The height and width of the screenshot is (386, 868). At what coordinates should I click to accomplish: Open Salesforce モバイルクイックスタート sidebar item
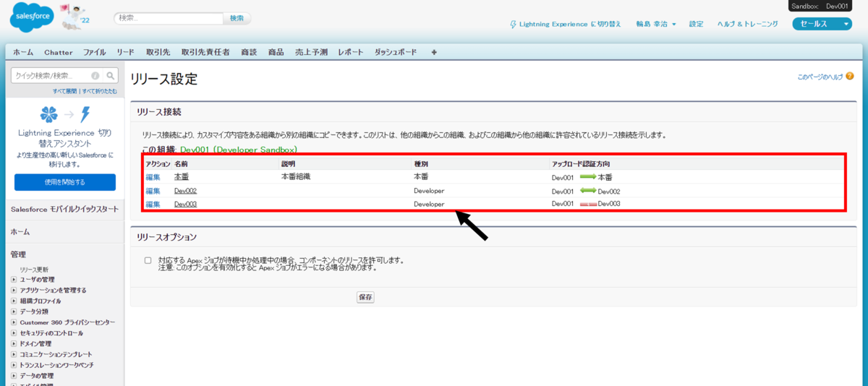click(65, 210)
